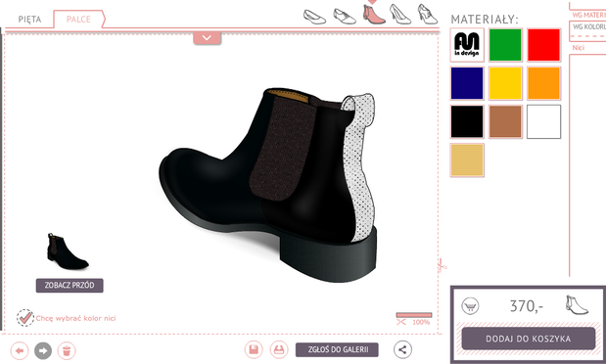Pick the orange material swatch
The height and width of the screenshot is (364, 606).
point(543,83)
